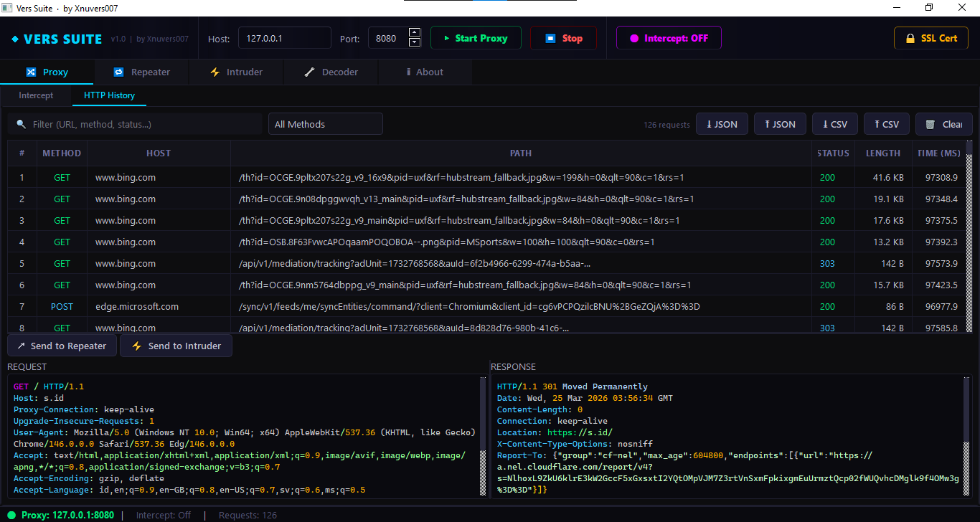Enable the proxy with Start Proxy
Image resolution: width=980 pixels, height=522 pixels.
tap(476, 37)
